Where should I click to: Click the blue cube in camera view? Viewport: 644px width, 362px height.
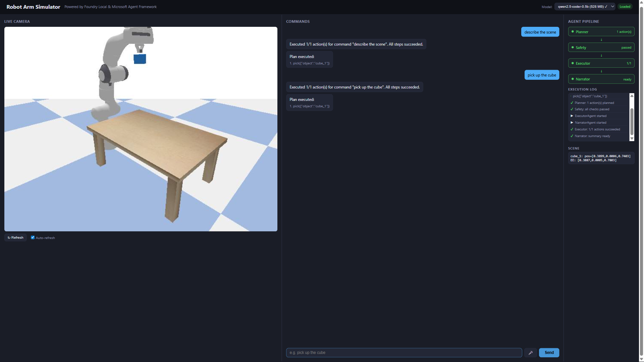pos(140,59)
